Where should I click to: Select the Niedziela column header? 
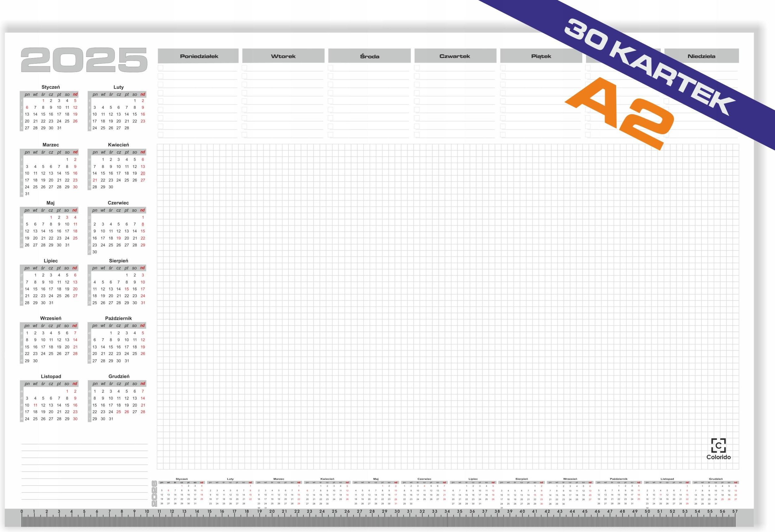701,56
